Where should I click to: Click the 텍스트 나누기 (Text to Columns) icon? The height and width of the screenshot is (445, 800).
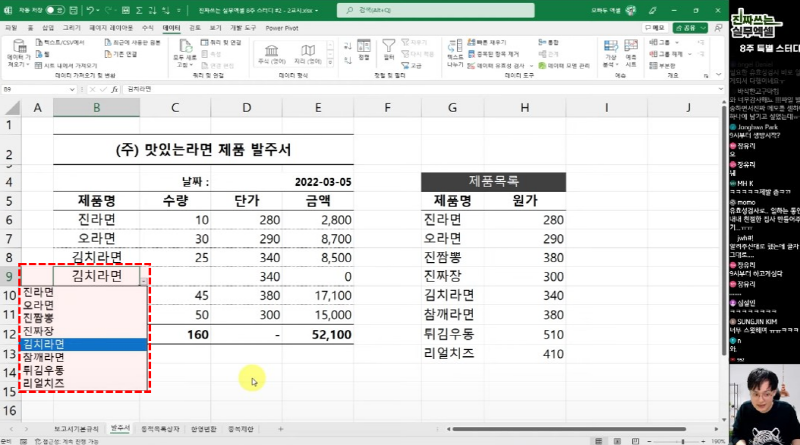[455, 53]
